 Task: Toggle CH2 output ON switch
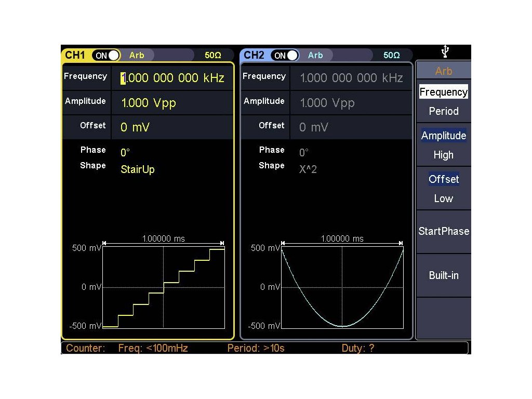pos(285,55)
